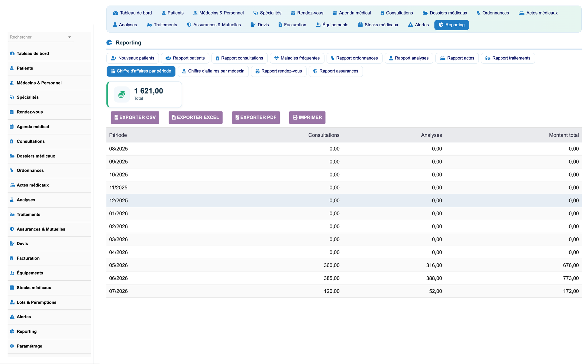Click the Alertes warning triangle icon in sidebar
The width and height of the screenshot is (588, 364).
[12, 317]
